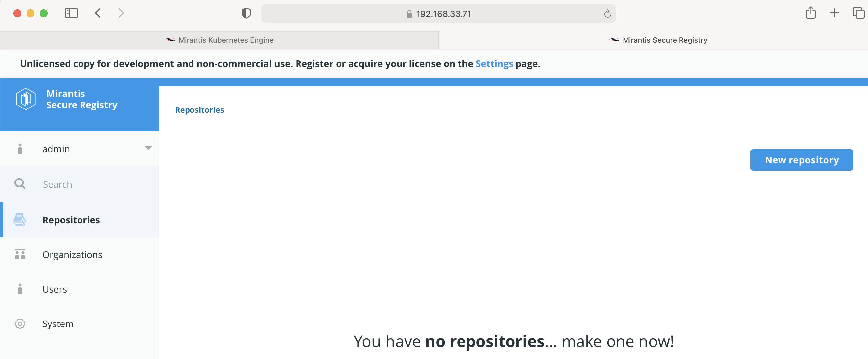868x359 pixels.
Task: Open the Safari share icon
Action: pos(811,13)
